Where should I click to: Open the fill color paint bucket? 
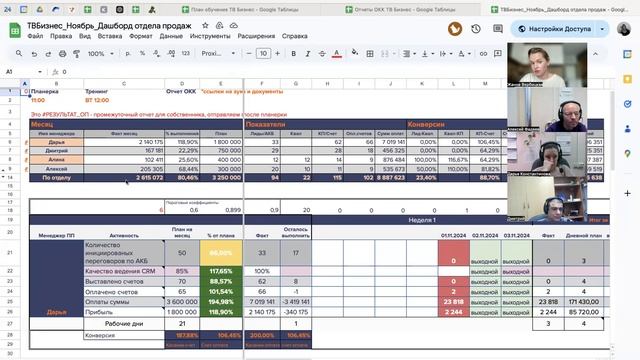coord(355,53)
